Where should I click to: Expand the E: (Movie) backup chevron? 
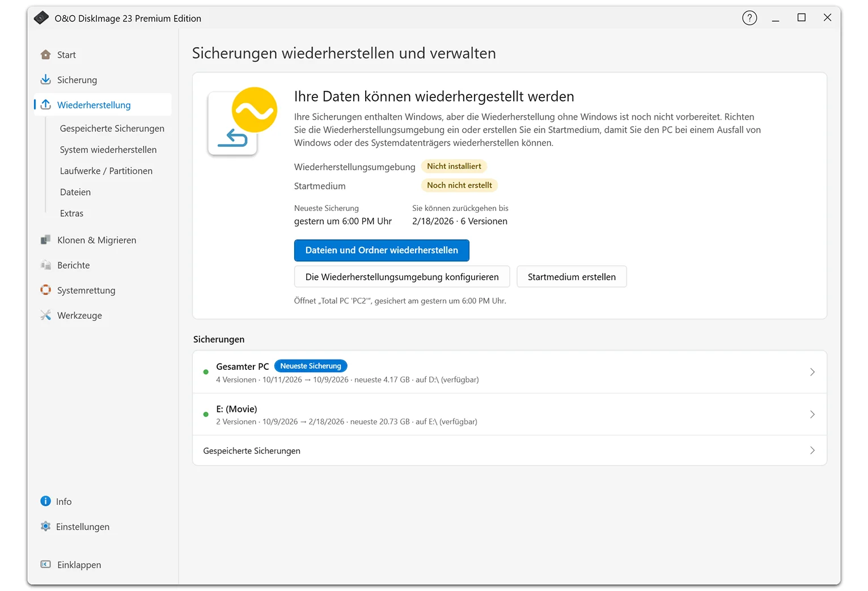point(812,415)
